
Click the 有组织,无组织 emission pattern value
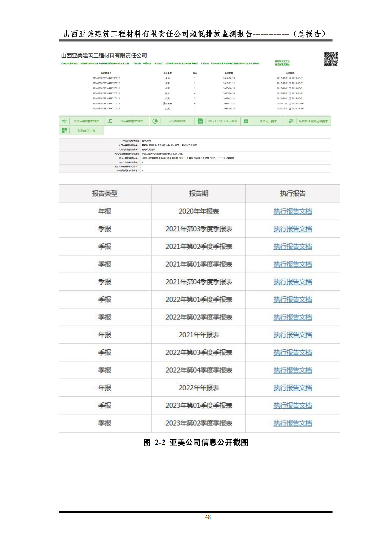tap(148, 150)
